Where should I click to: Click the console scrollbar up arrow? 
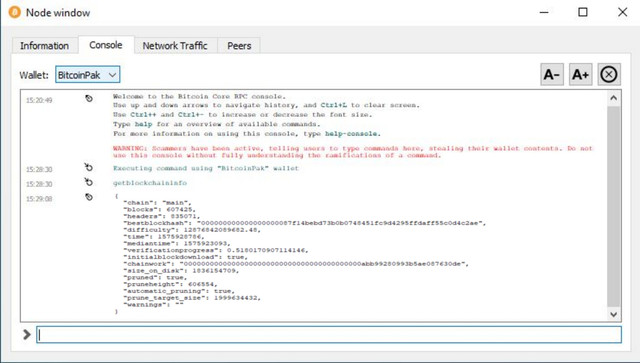point(613,98)
